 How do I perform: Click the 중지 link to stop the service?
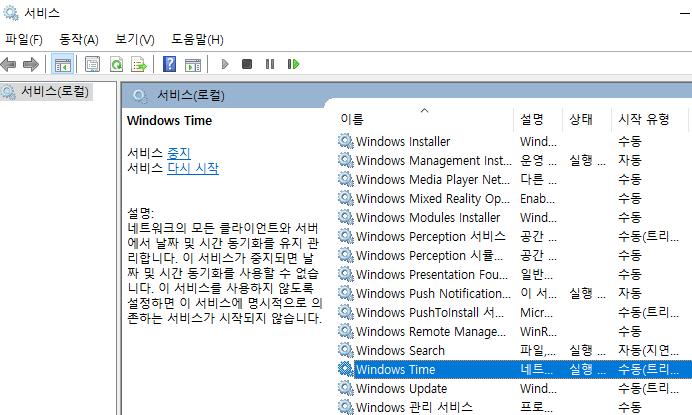tap(179, 153)
